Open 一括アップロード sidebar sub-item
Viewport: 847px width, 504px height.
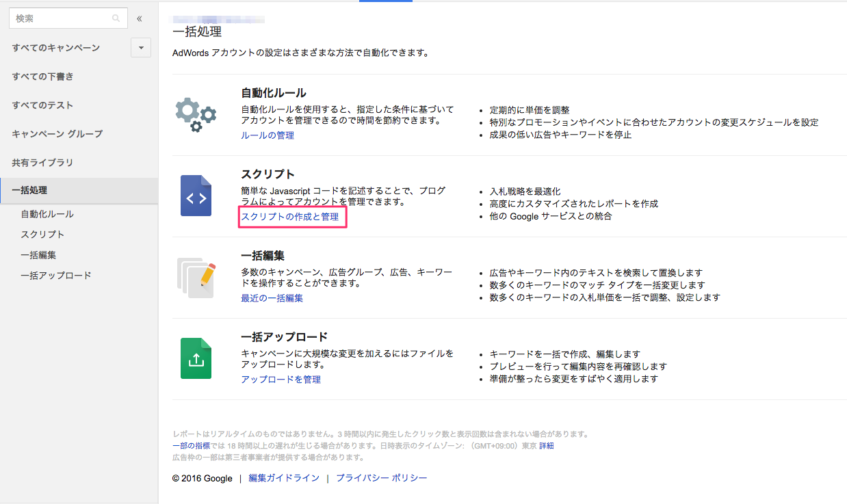point(56,276)
